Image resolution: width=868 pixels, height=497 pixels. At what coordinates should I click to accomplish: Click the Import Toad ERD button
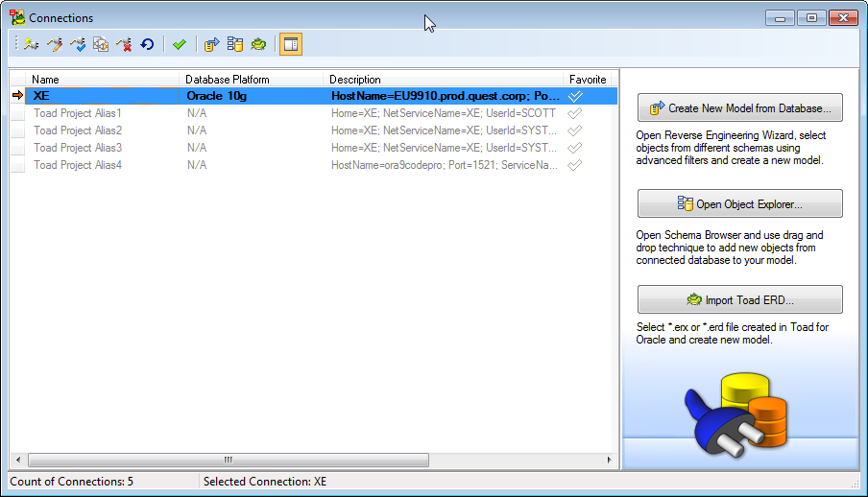740,299
